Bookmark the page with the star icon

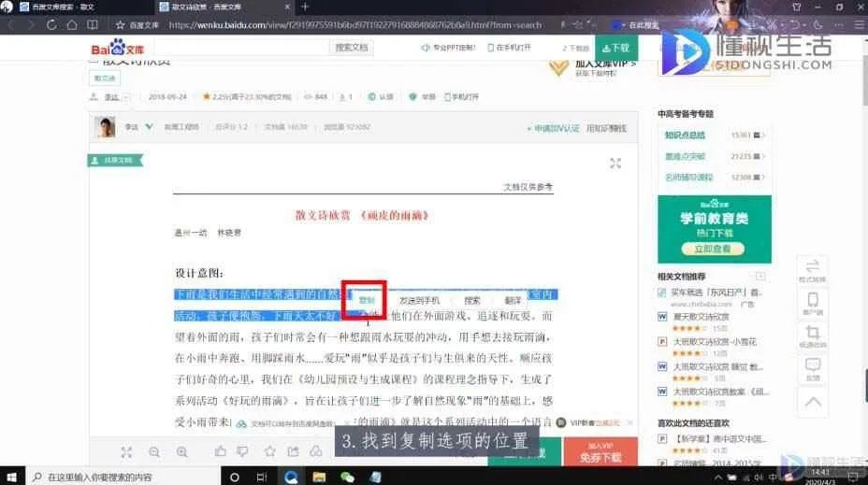pyautogui.click(x=120, y=25)
